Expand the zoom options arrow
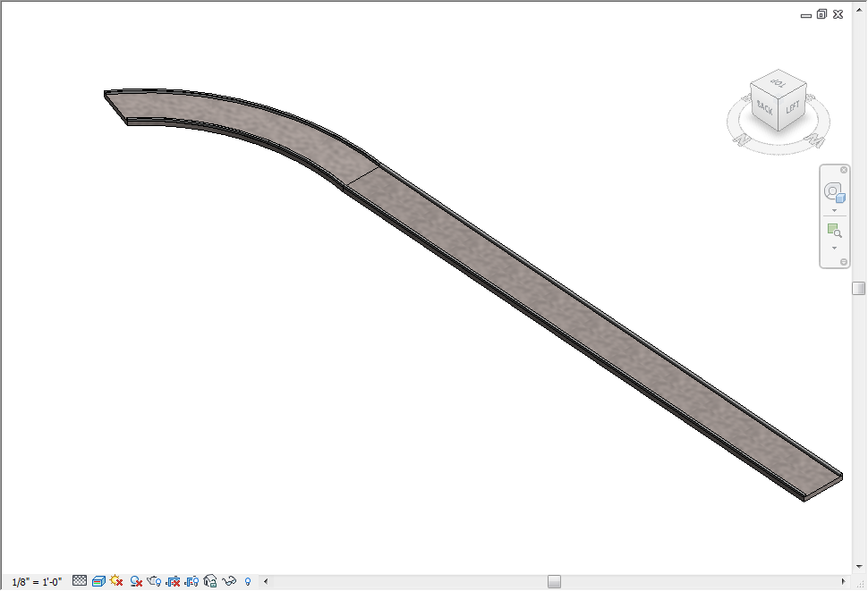 click(835, 248)
